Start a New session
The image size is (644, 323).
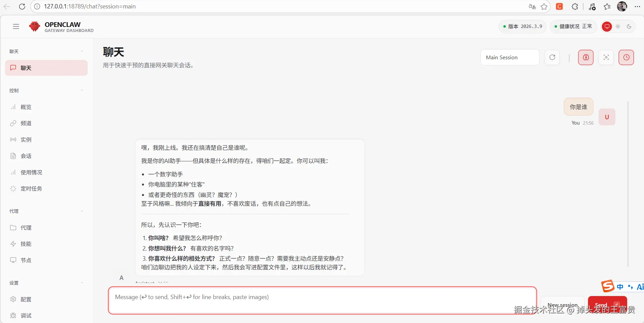click(x=562, y=304)
